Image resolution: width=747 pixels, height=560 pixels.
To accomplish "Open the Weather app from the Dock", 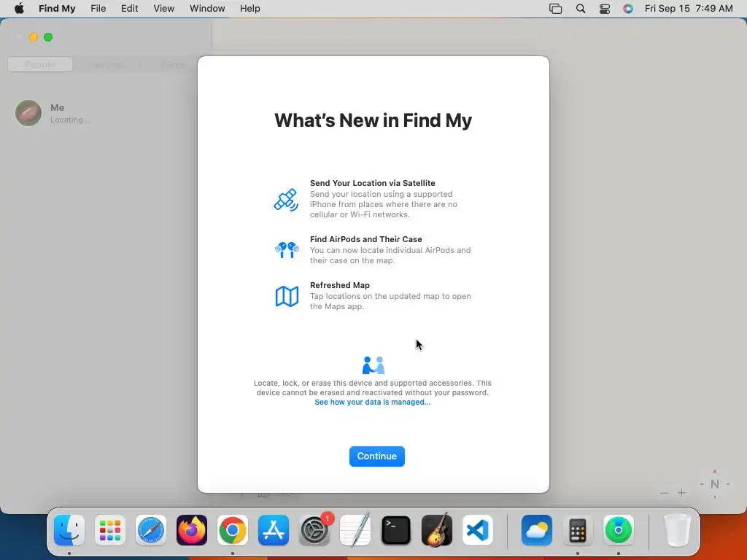I will pyautogui.click(x=537, y=530).
